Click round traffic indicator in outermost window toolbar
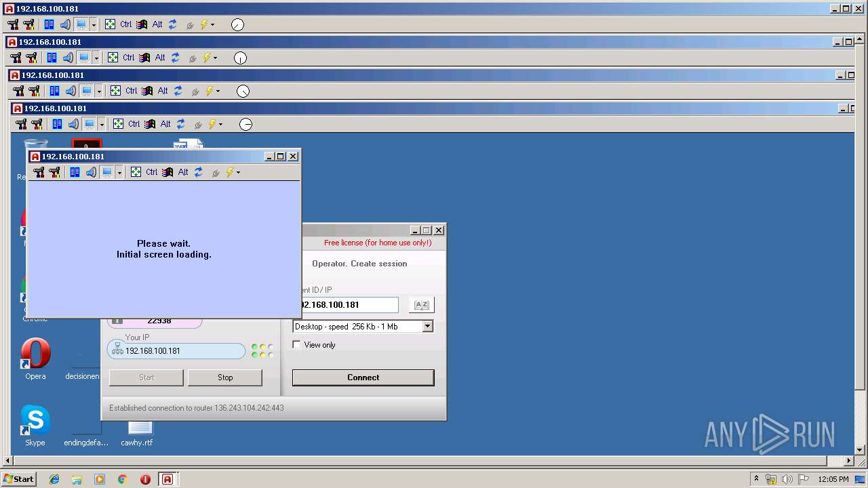Viewport: 868px width, 488px height. pyautogui.click(x=237, y=24)
